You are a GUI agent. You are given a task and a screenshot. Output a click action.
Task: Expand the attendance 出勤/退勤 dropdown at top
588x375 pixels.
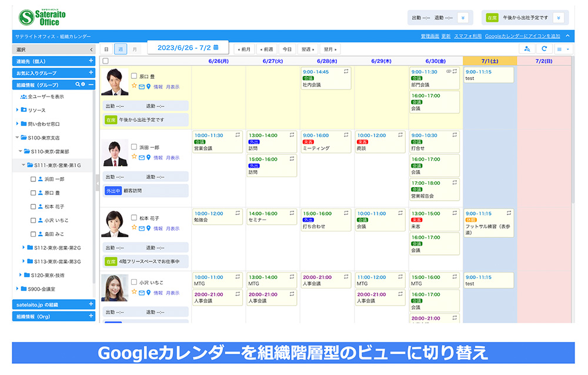click(x=463, y=18)
